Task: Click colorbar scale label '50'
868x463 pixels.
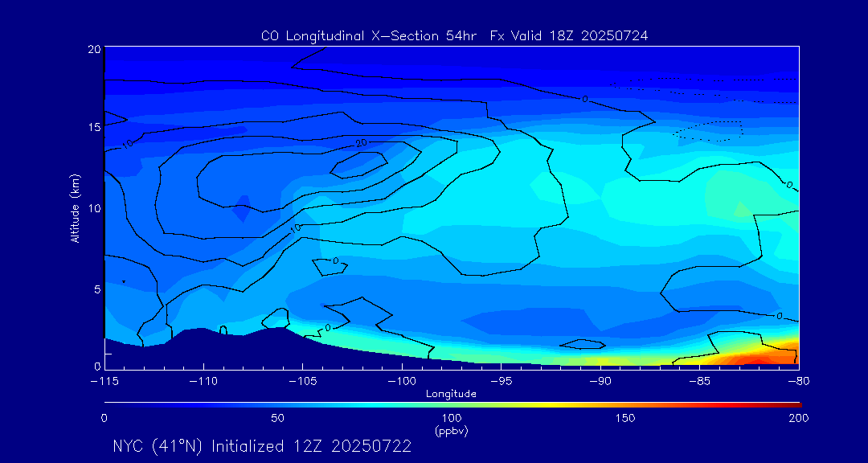Action: tap(278, 418)
